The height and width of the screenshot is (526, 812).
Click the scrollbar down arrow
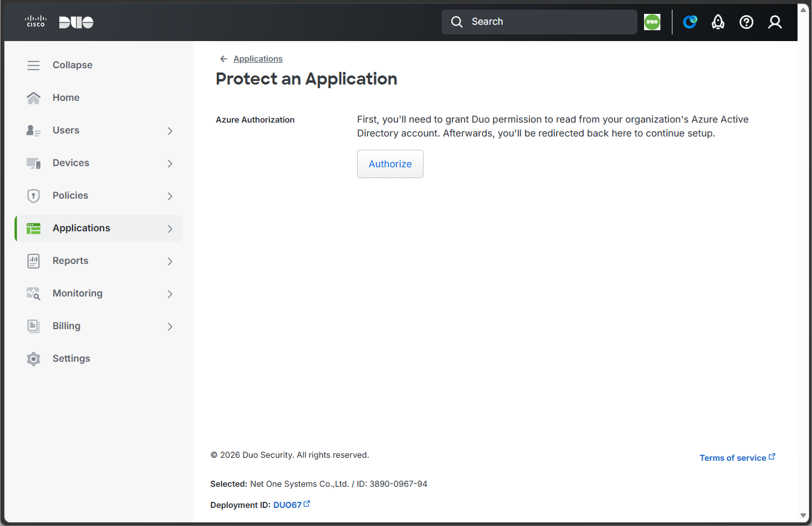(x=803, y=515)
